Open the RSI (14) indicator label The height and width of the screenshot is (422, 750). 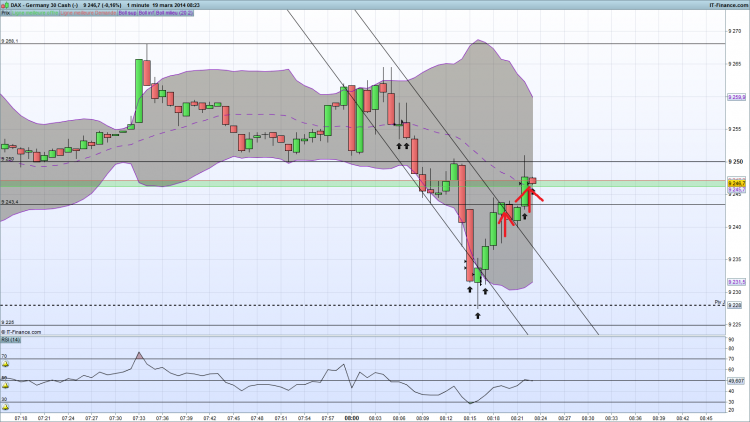point(11,340)
